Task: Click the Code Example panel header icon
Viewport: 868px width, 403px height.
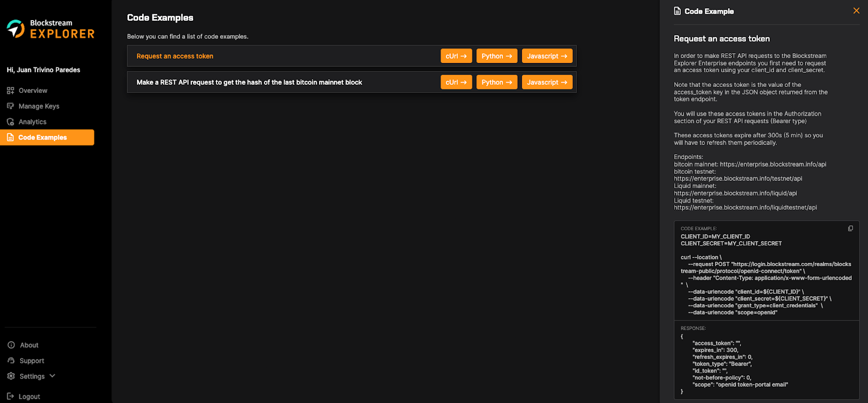Action: pos(677,11)
